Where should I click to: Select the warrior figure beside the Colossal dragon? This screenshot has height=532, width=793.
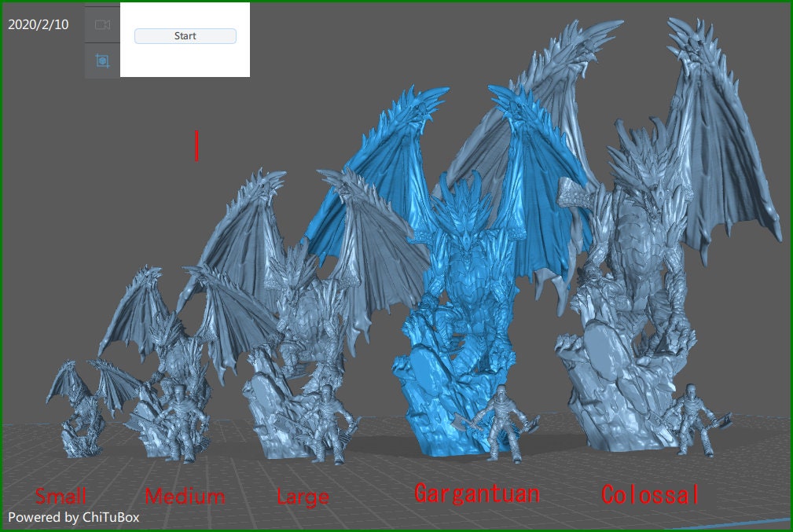click(x=697, y=420)
